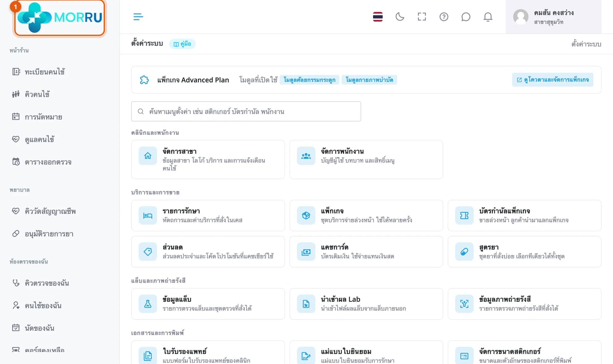
Task: Click สูตรยา pill icon
Action: click(464, 252)
